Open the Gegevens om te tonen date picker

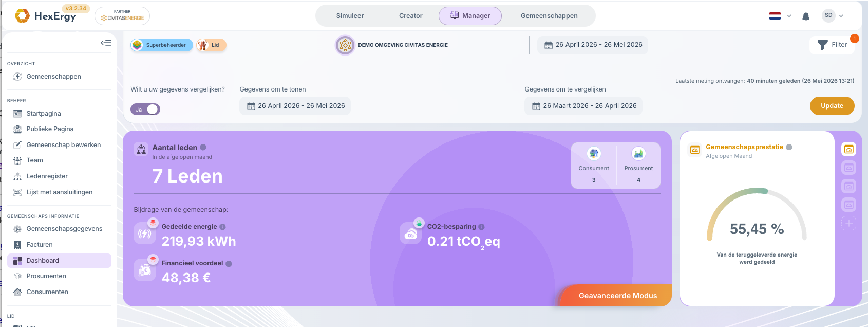(x=295, y=106)
